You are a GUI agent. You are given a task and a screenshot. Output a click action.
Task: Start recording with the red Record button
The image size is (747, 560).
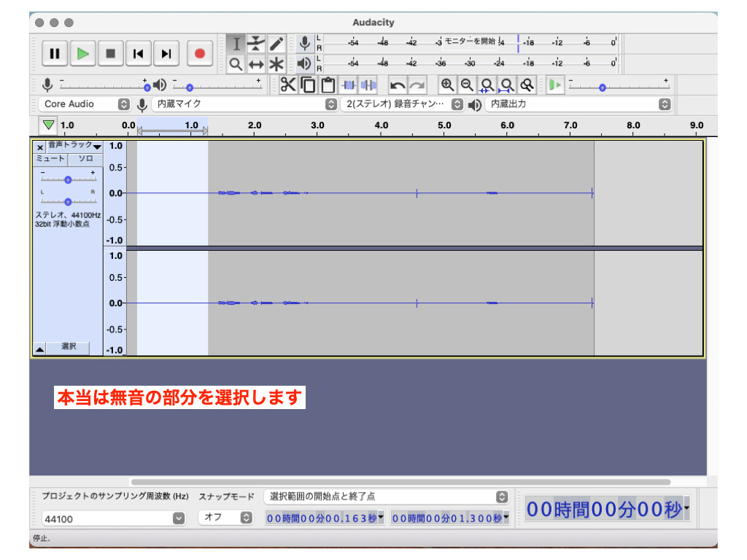point(200,53)
